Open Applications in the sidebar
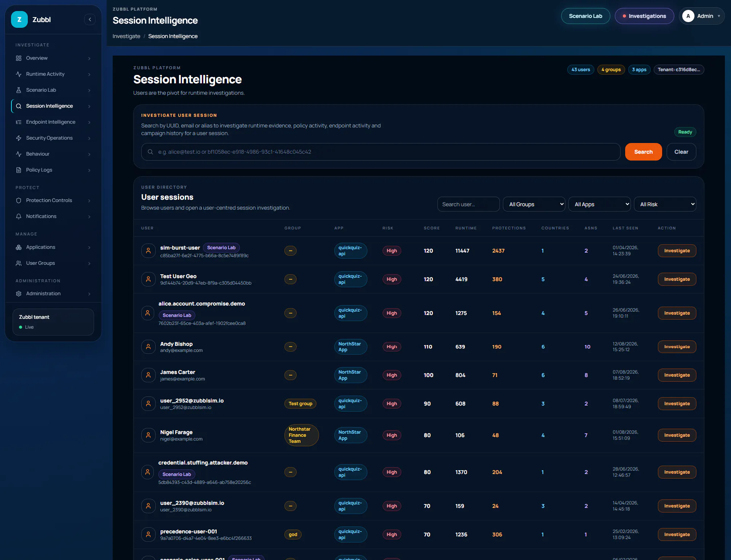 (53, 247)
